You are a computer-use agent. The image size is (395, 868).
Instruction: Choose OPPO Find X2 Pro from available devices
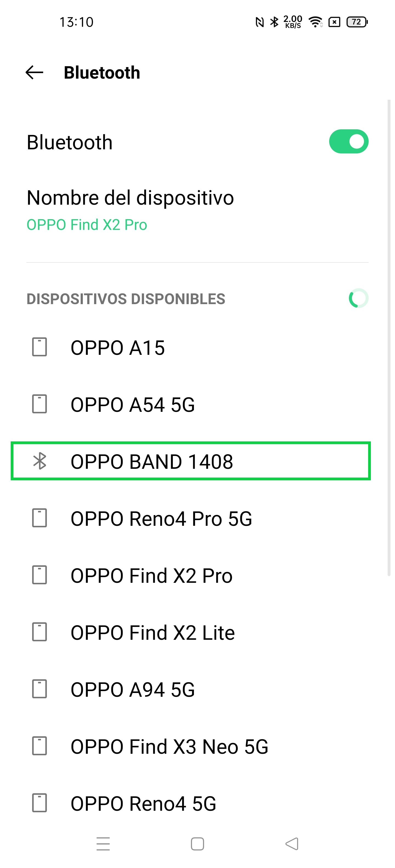point(151,575)
